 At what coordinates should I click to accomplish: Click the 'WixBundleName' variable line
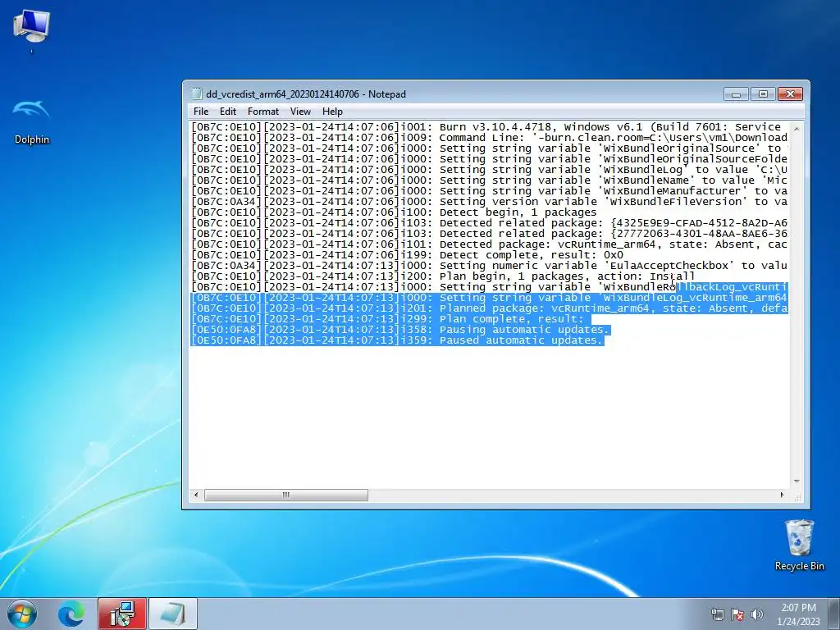[x=489, y=180]
